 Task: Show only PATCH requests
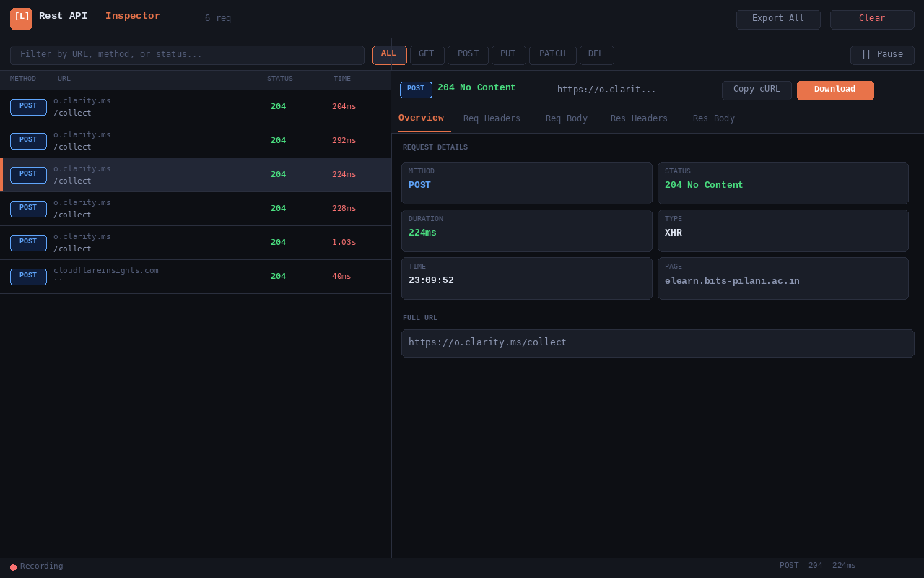point(552,55)
